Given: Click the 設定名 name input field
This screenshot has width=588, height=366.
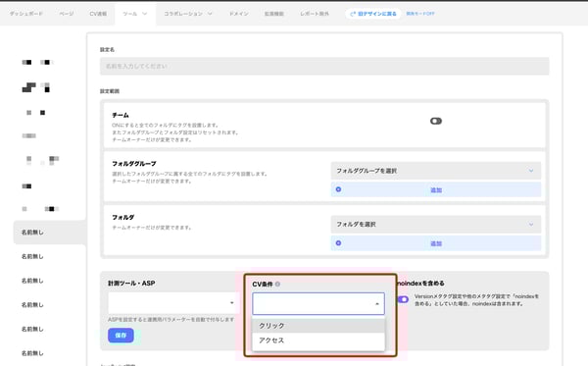Looking at the screenshot, I should coord(324,67).
